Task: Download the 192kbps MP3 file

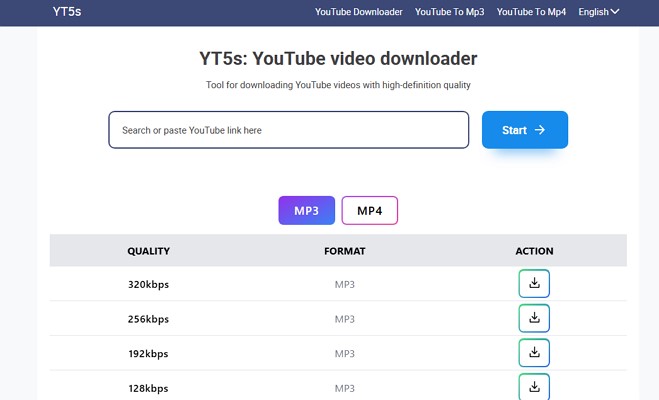Action: [x=534, y=353]
